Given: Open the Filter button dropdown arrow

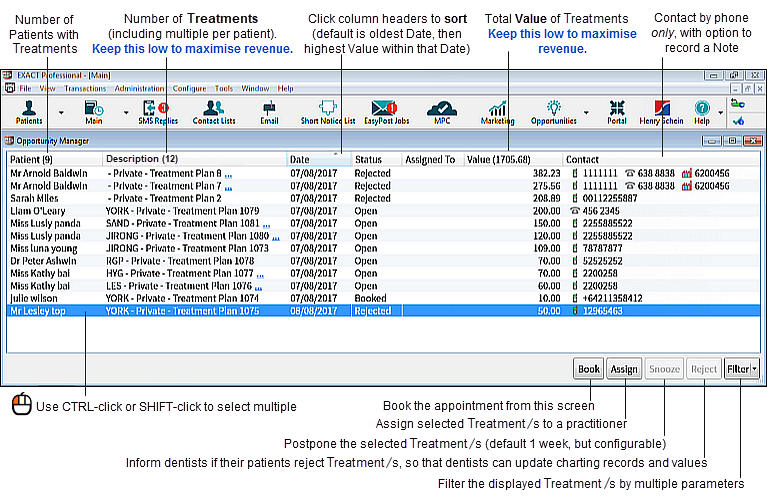Looking at the screenshot, I should click(755, 369).
